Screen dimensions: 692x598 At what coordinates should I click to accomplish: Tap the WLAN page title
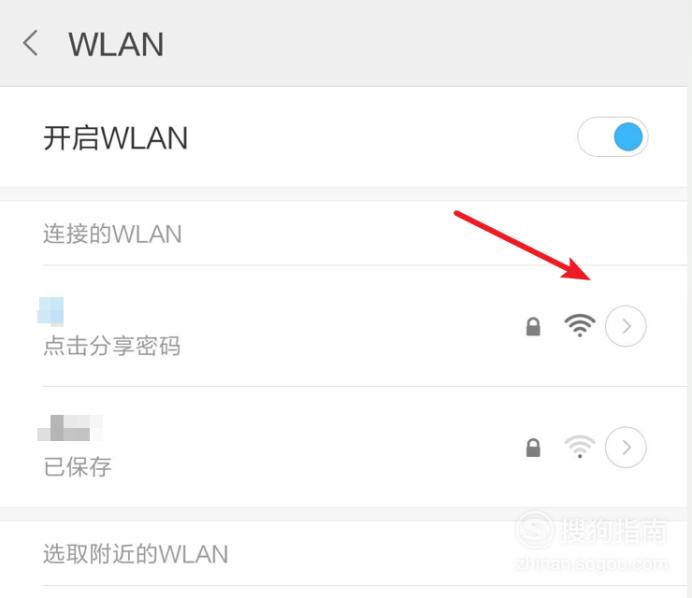point(116,45)
